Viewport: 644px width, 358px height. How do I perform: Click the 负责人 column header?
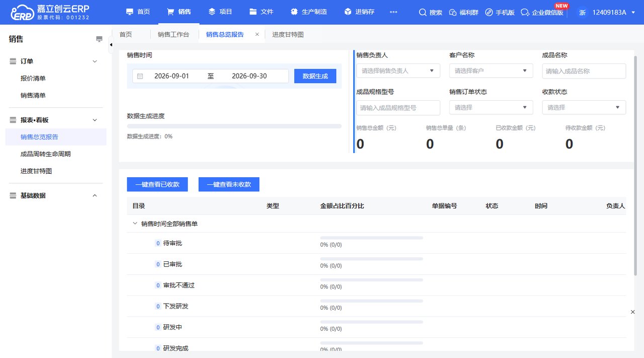(x=616, y=206)
